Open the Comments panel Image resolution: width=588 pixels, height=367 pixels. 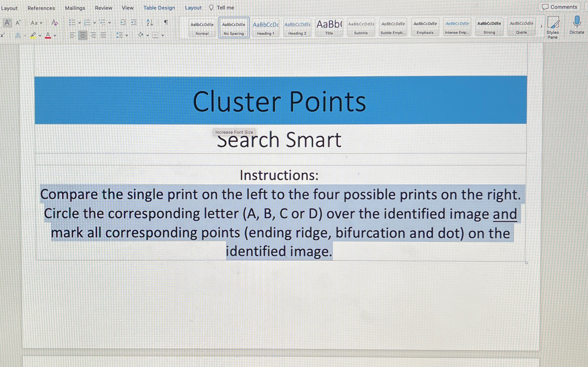tap(559, 6)
